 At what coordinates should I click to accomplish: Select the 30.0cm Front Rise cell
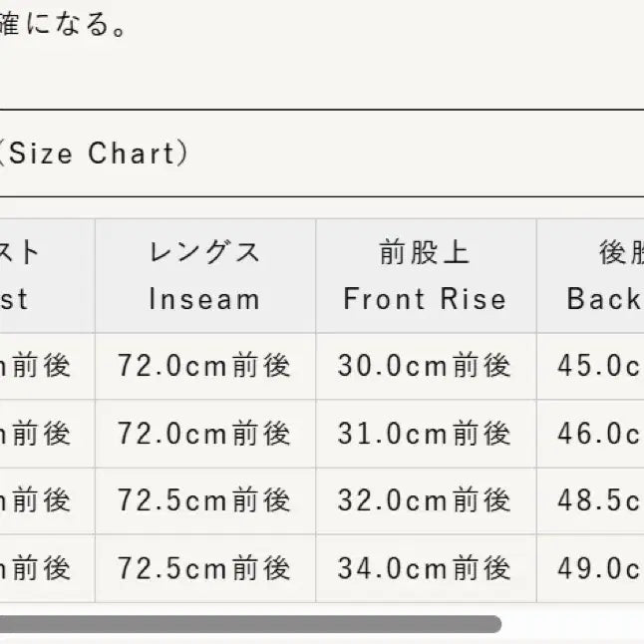tap(425, 366)
